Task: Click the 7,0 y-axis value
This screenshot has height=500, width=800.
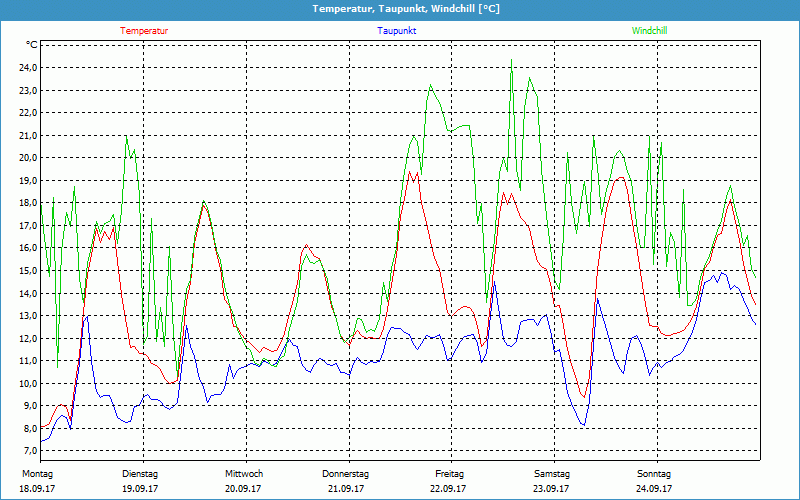Action: tap(29, 451)
